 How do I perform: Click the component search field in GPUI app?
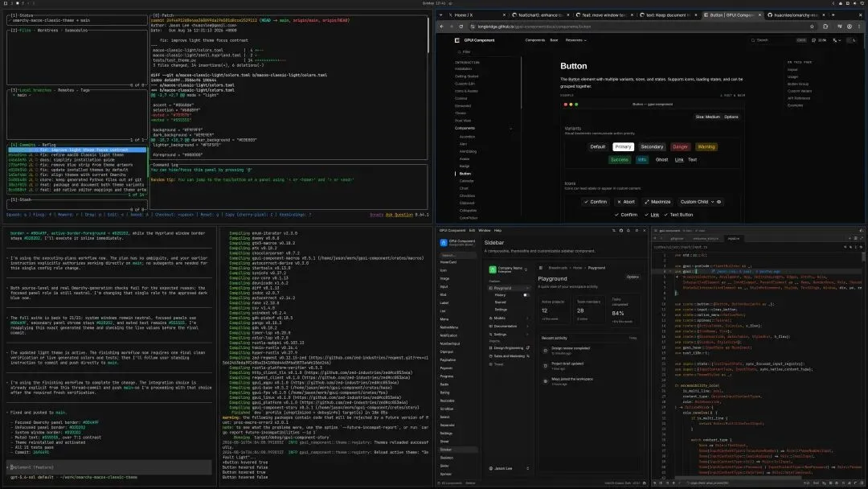coord(458,255)
